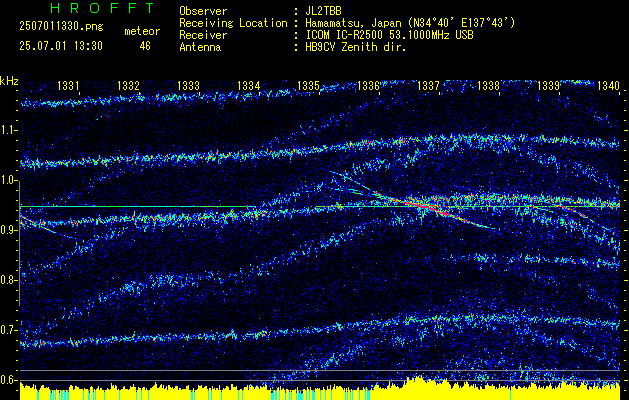
Task: Click the meteor count 46
Action: (145, 46)
